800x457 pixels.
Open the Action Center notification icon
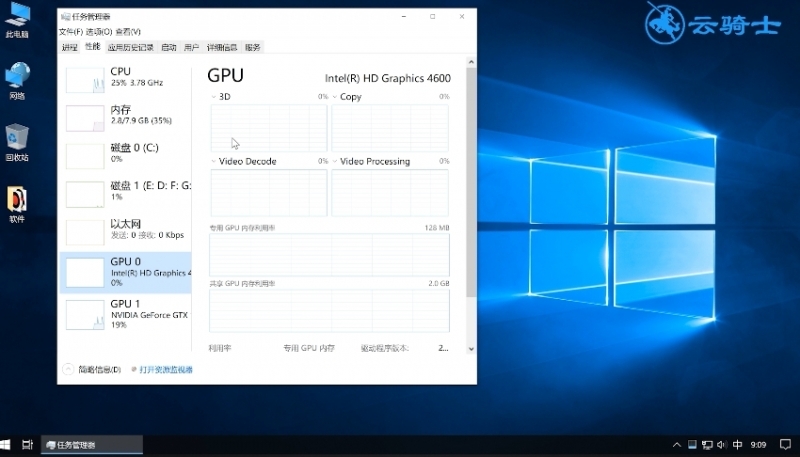point(785,445)
